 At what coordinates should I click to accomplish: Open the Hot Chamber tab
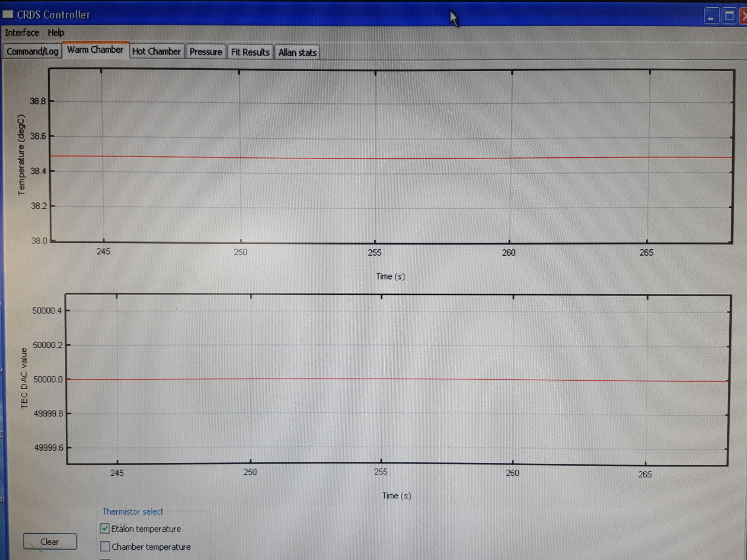(x=156, y=51)
